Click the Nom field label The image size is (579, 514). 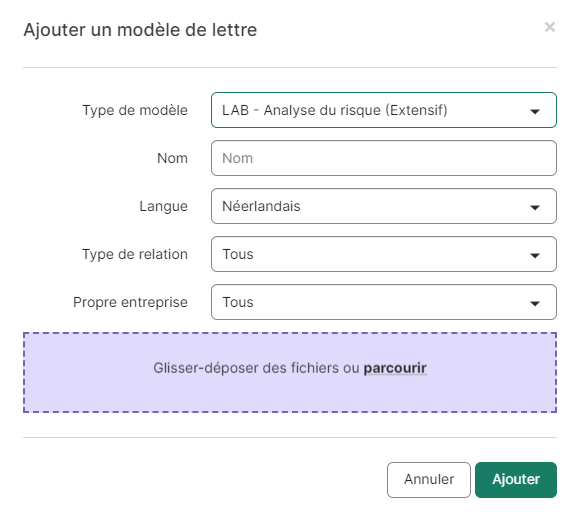[172, 158]
